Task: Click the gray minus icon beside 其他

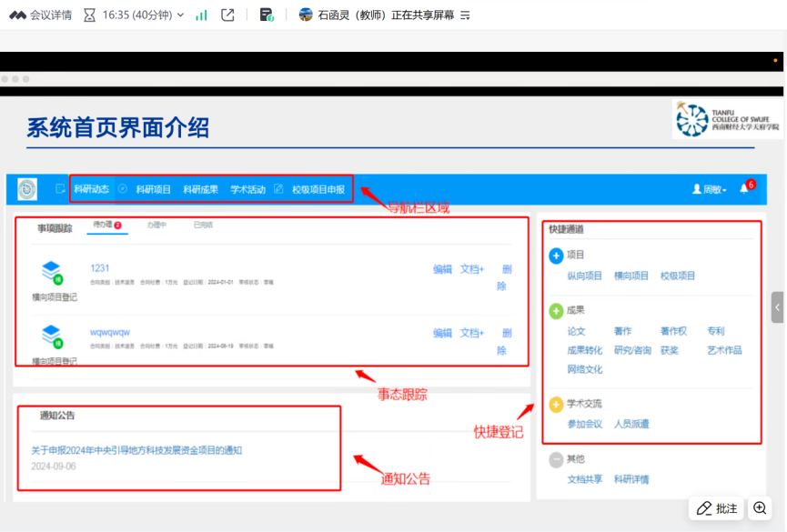Action: pyautogui.click(x=556, y=459)
